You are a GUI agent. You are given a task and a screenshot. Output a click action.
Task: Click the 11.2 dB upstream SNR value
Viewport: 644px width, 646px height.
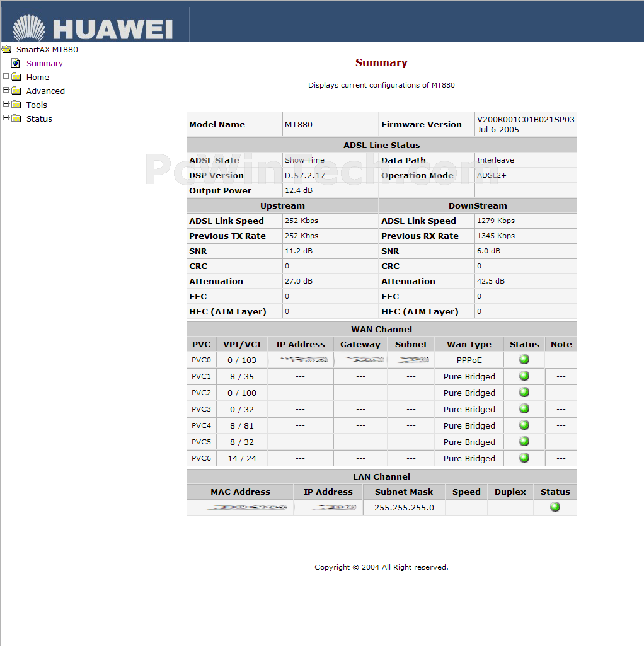[299, 251]
